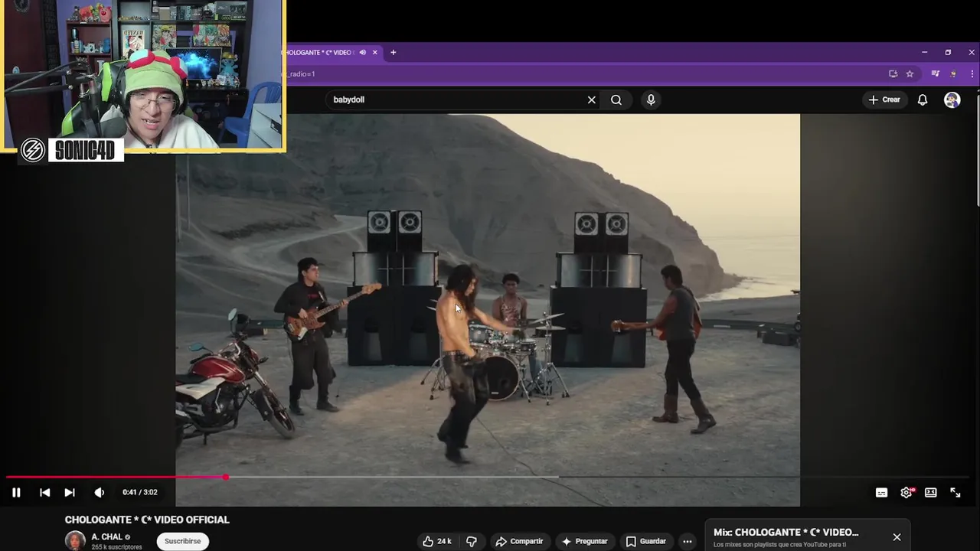Click the search magnifier icon
Viewport: 980px width, 551px height.
[x=616, y=99]
